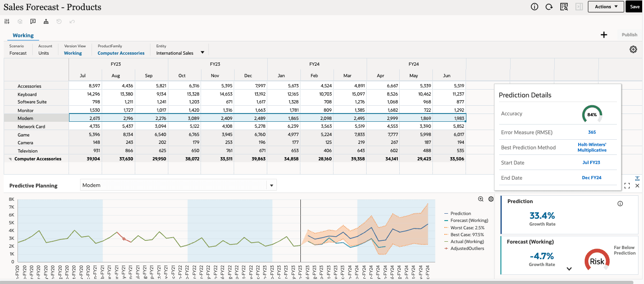
Task: Open the chart settings gear
Action: (x=491, y=199)
